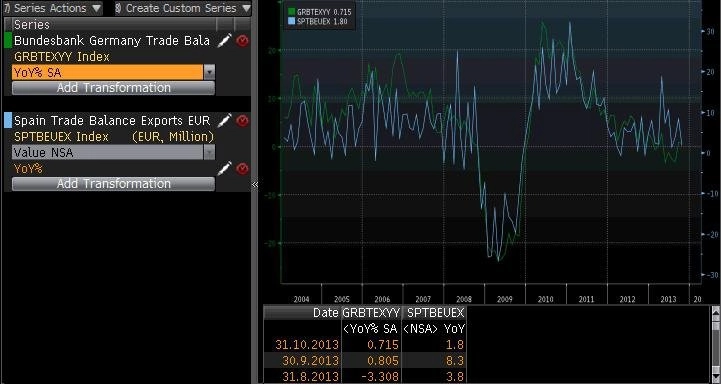Screen dimensions: 721x384
Task: Click the scroll up arrow of data table
Action: (715, 311)
